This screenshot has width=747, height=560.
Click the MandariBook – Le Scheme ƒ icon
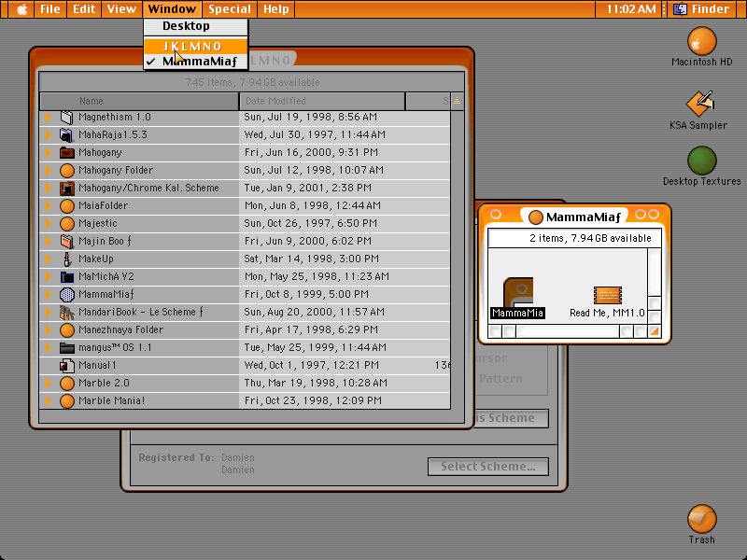[x=66, y=313]
